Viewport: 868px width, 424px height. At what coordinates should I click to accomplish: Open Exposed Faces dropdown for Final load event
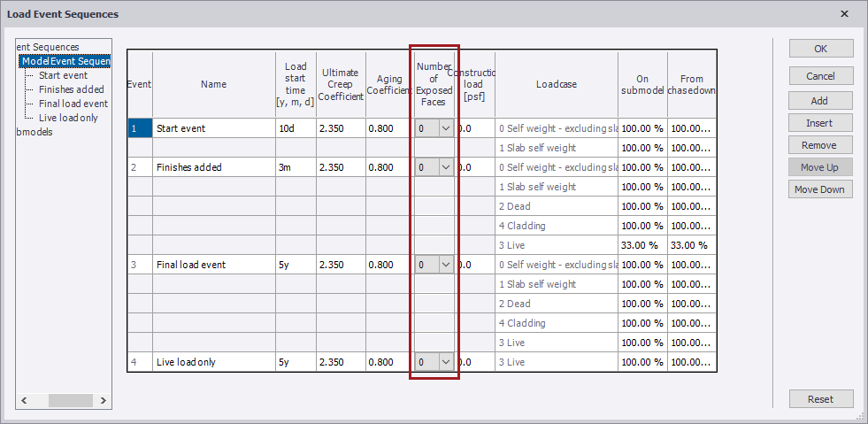[x=446, y=265]
